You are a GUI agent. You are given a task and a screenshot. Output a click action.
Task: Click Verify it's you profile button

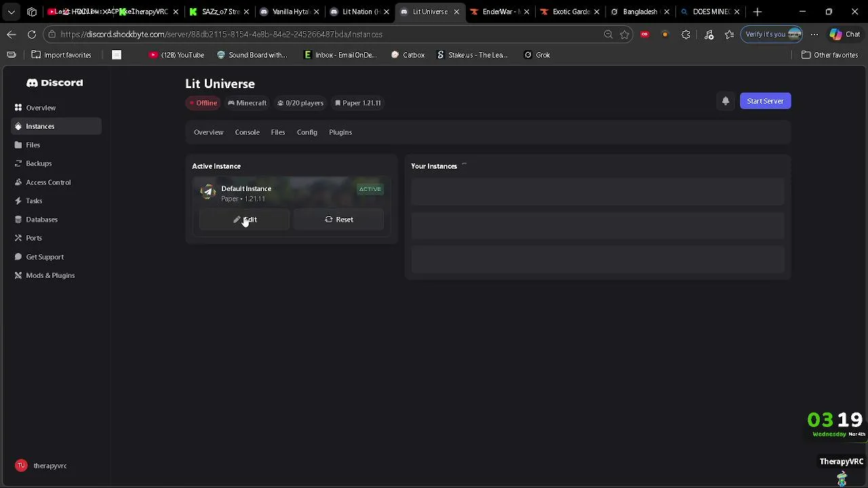[772, 34]
